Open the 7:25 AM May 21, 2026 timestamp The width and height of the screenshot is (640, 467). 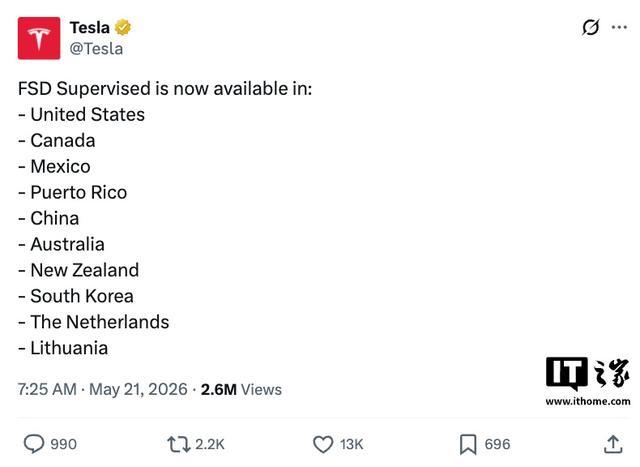[102, 389]
